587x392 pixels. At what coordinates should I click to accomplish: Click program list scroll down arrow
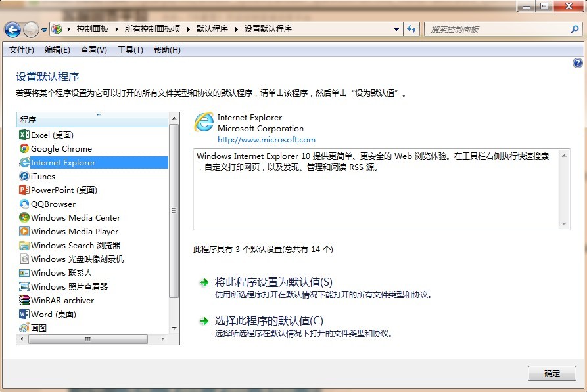174,328
